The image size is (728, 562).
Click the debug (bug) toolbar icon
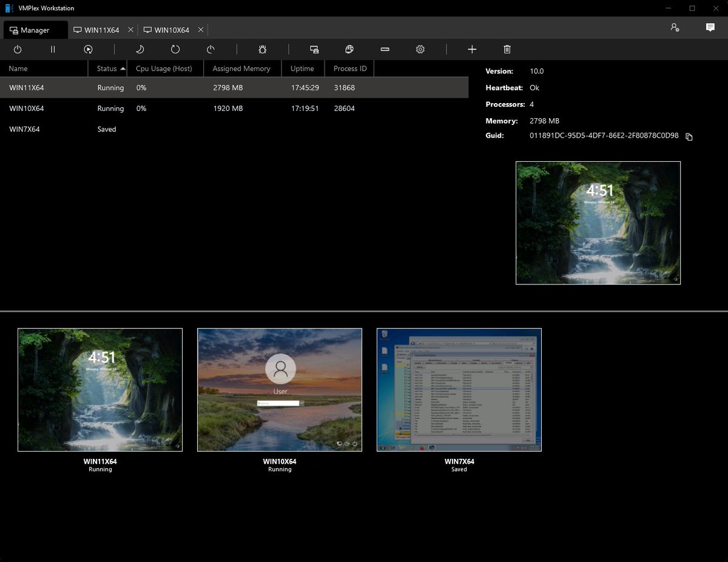click(263, 50)
